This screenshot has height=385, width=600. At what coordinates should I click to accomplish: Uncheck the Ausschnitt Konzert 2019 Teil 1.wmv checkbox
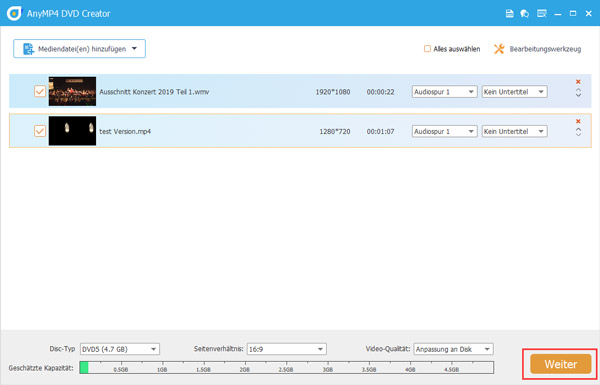click(40, 91)
